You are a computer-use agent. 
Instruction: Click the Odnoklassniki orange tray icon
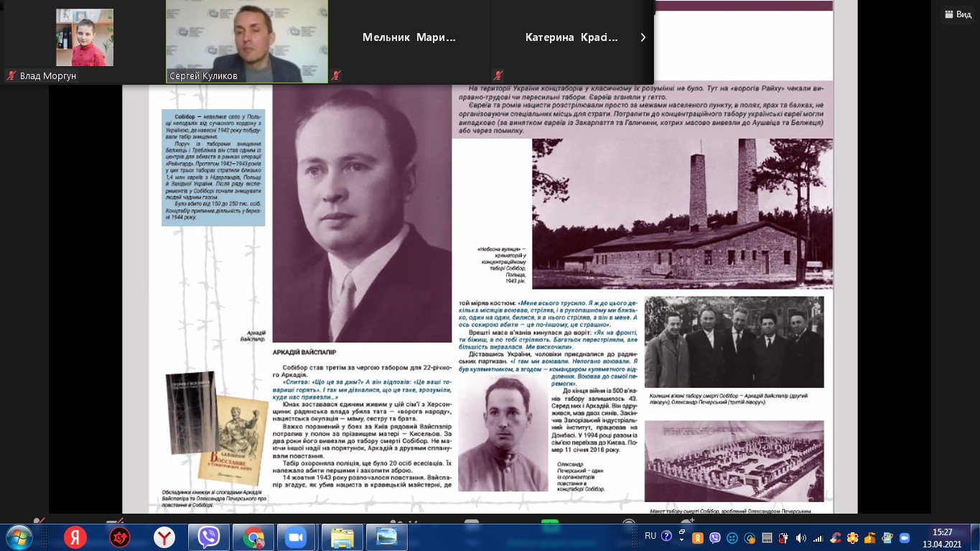tap(697, 537)
